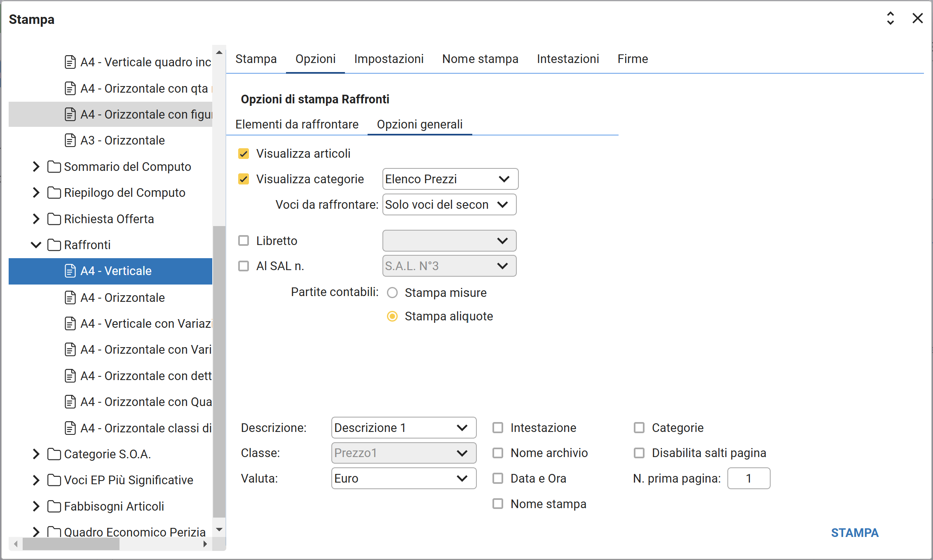Open the Elenco Prezzi dropdown
Screen dimensions: 933x560
[450, 179]
